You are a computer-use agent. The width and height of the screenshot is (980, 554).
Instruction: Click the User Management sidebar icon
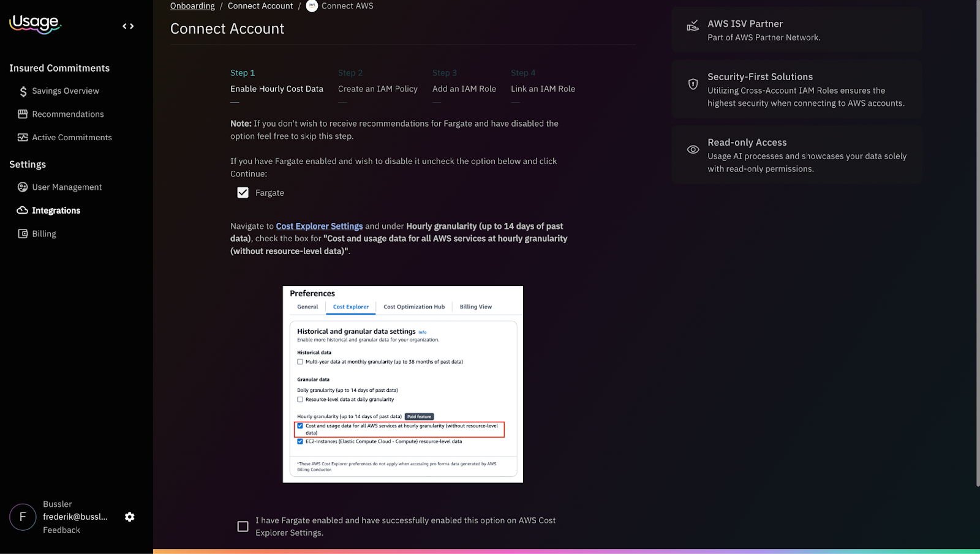coord(23,187)
